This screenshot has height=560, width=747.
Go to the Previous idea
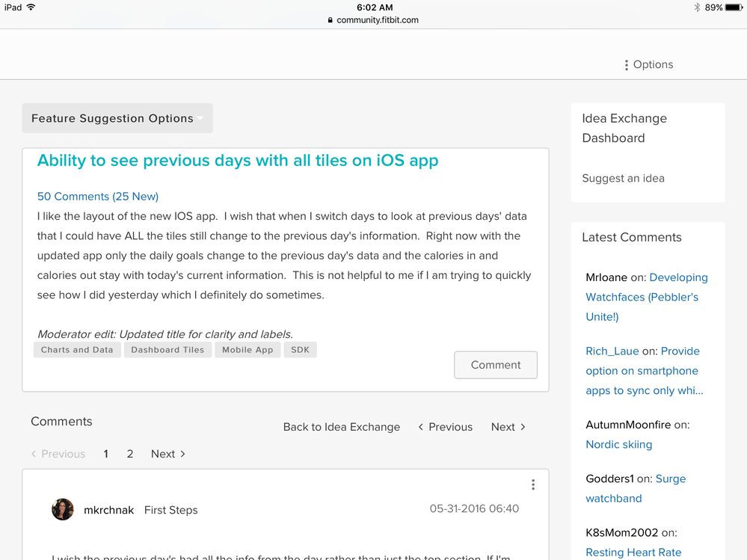446,427
